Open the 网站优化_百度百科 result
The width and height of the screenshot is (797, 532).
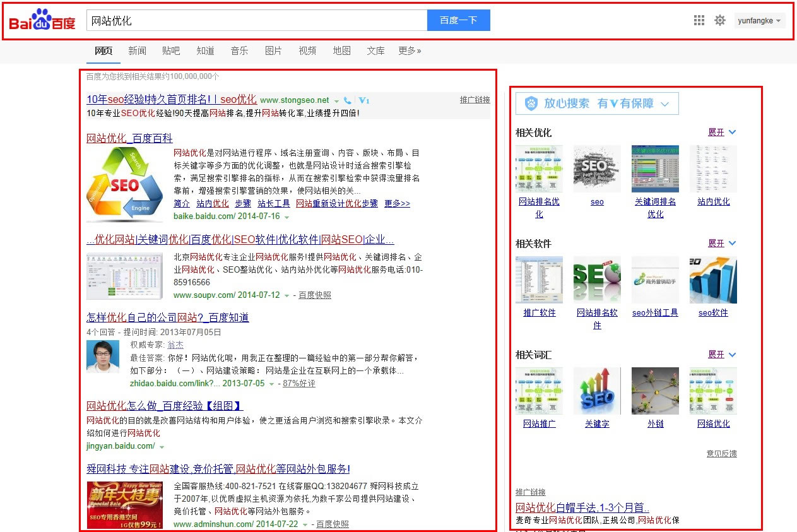click(129, 138)
